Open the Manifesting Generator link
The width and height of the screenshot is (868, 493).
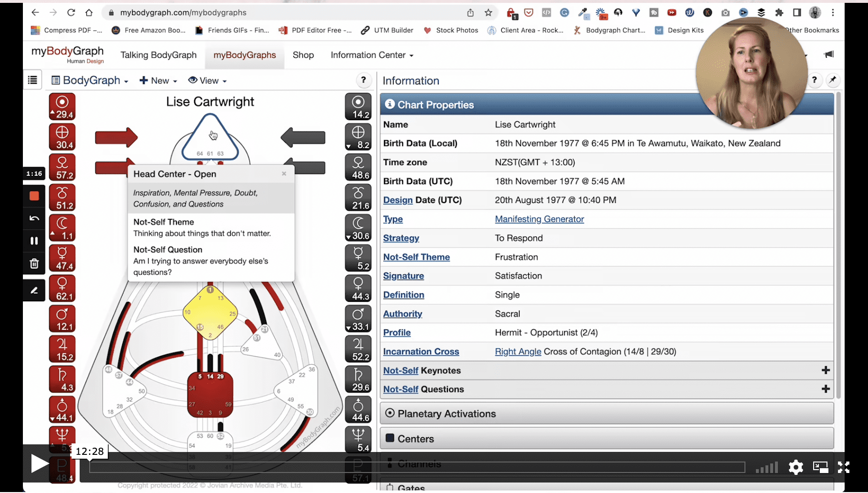(539, 219)
